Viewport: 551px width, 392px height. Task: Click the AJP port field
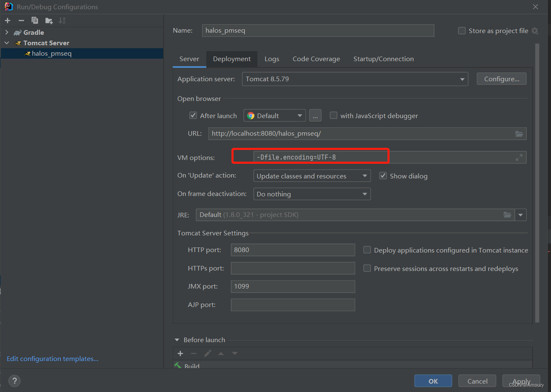coord(293,305)
